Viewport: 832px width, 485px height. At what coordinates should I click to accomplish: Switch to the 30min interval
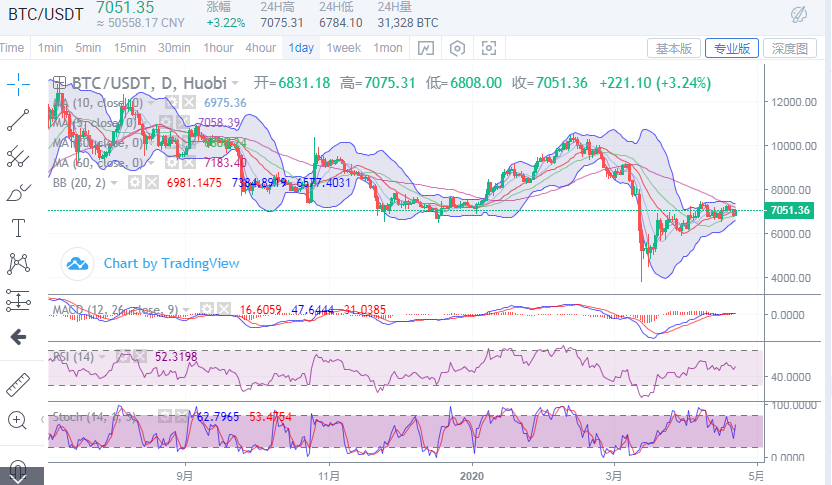click(x=174, y=48)
